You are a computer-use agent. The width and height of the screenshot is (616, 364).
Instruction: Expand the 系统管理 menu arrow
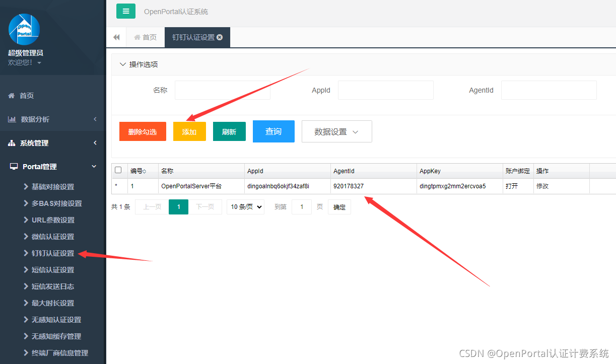coord(95,143)
